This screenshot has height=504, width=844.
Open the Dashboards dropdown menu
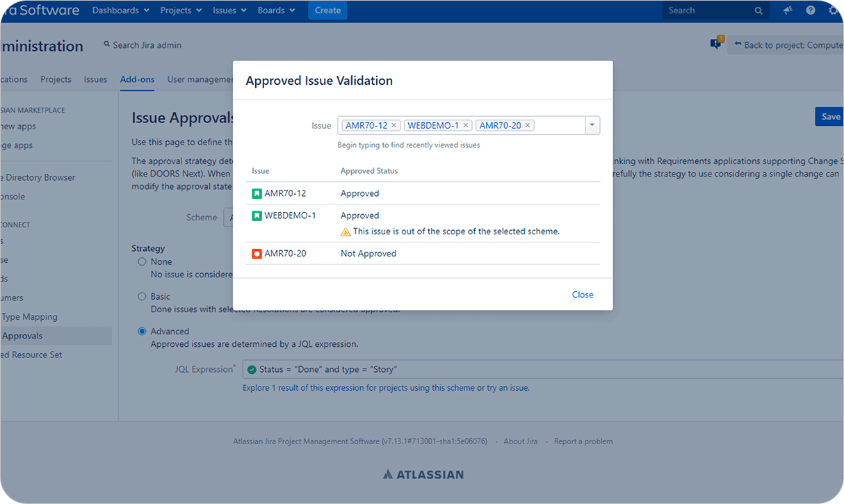click(120, 10)
